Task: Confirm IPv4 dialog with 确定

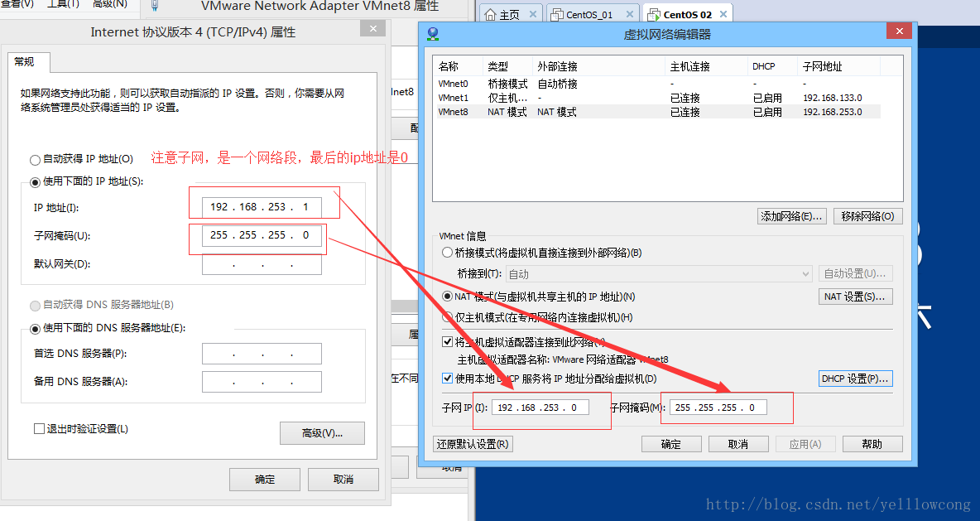Action: pyautogui.click(x=264, y=479)
